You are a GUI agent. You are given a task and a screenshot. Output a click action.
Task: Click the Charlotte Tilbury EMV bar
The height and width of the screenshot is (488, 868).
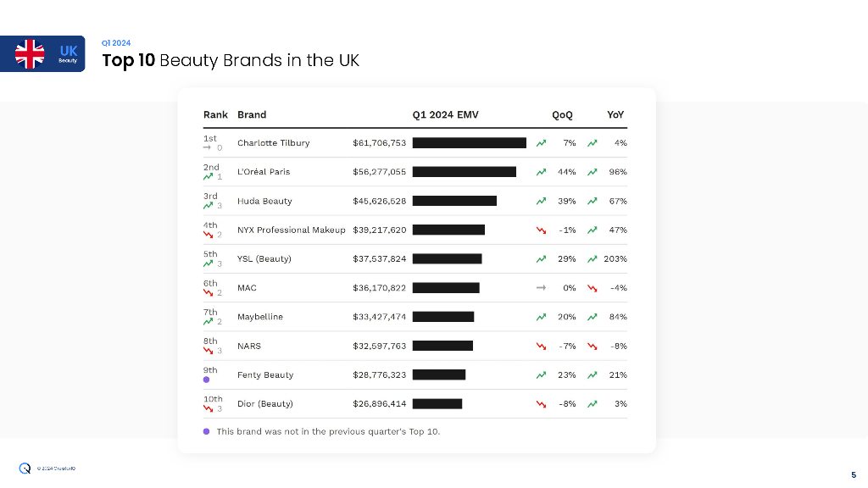point(469,143)
